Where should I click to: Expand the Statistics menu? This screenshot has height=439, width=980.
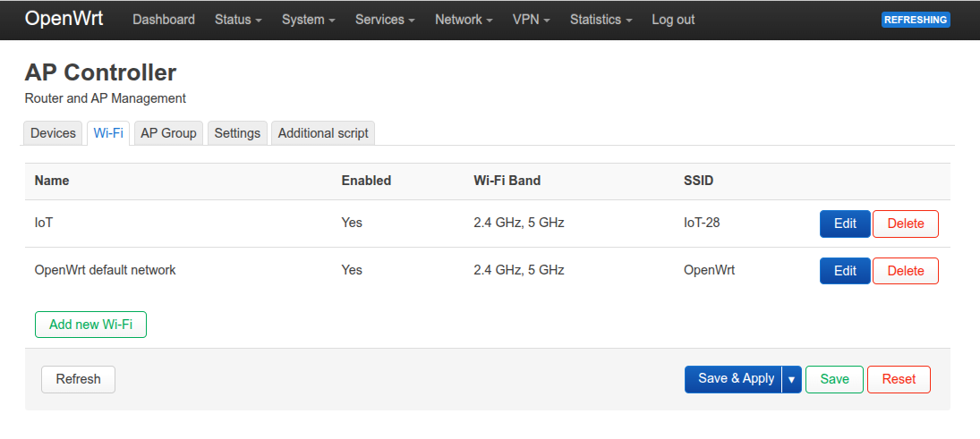(601, 20)
